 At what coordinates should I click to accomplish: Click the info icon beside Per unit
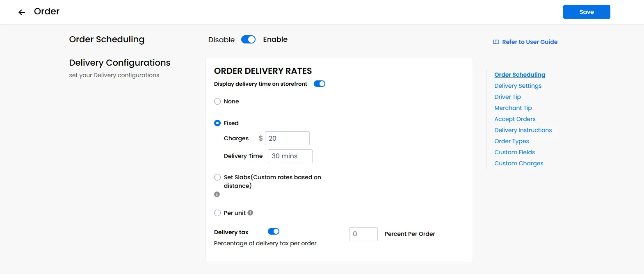[250, 212]
